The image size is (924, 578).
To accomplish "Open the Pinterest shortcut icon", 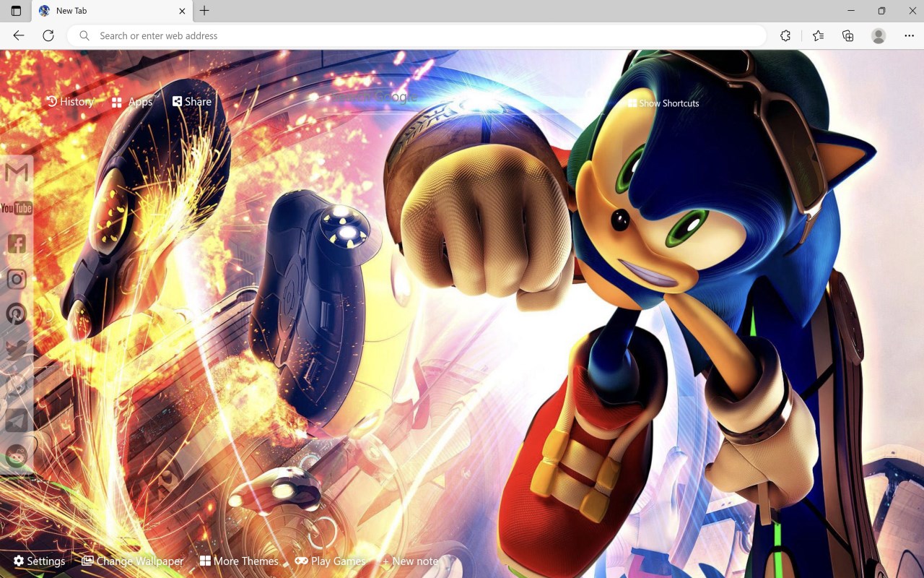I will [16, 314].
